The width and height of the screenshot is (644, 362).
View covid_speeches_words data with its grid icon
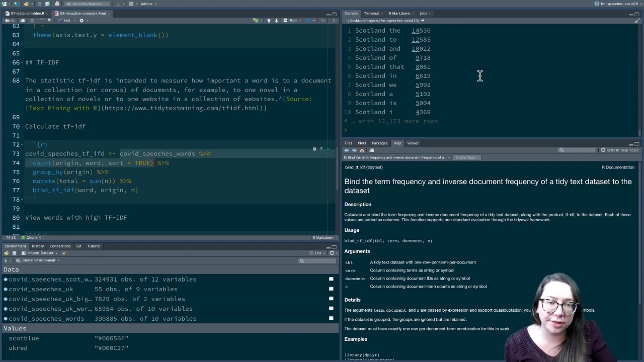pos(331,318)
